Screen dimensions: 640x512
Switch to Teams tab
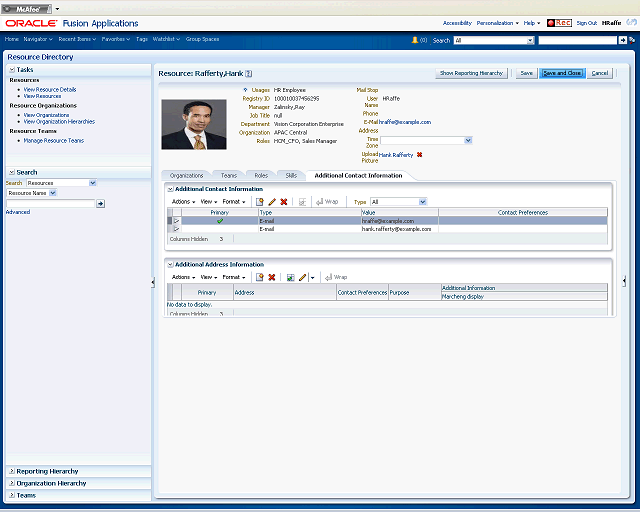click(x=229, y=176)
